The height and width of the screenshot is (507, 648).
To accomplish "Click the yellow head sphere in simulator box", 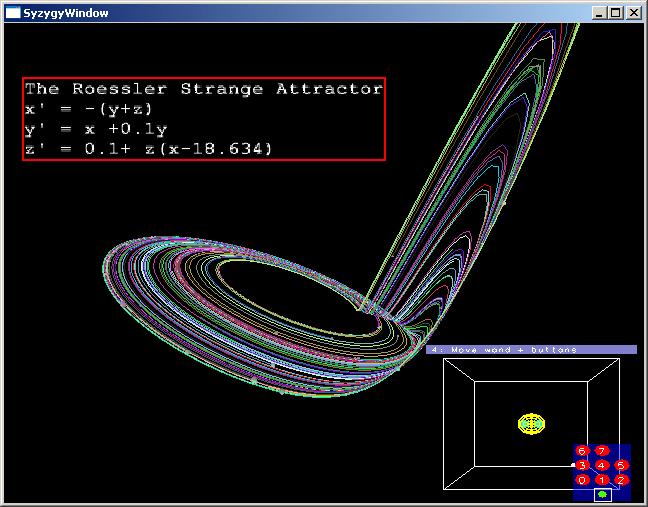I will coord(531,423).
